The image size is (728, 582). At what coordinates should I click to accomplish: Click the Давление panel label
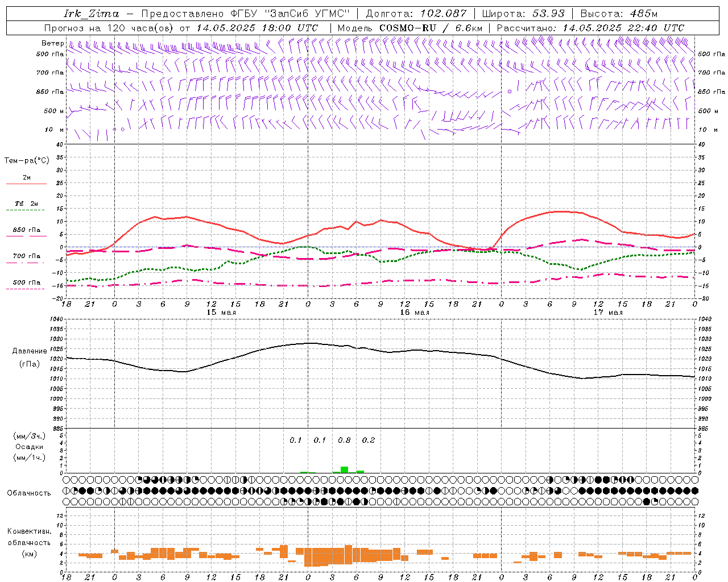click(29, 351)
